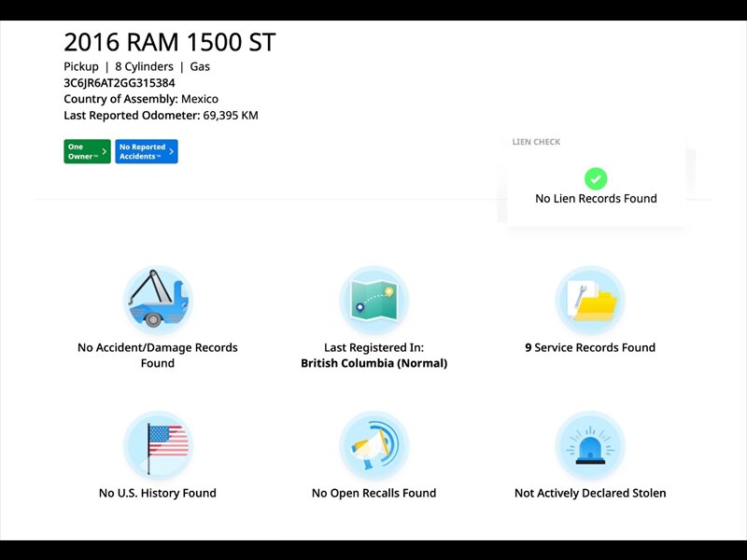Click the 2016 RAM 1500 ST heading

tap(169, 42)
